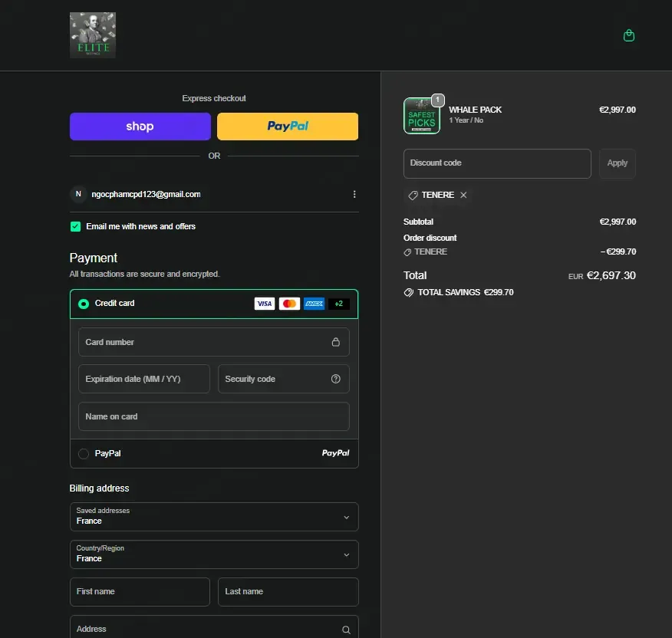The height and width of the screenshot is (638, 672).
Task: Open the three-dot email options menu
Action: coord(354,194)
